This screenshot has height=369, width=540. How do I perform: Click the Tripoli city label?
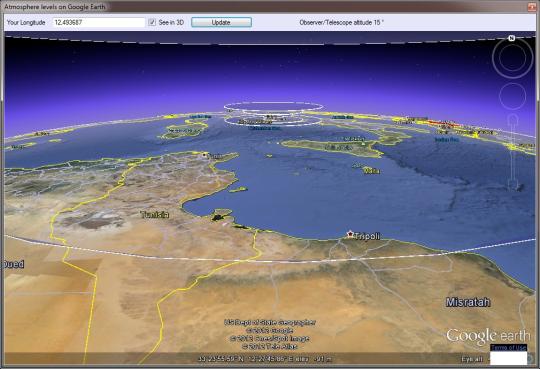(x=367, y=236)
